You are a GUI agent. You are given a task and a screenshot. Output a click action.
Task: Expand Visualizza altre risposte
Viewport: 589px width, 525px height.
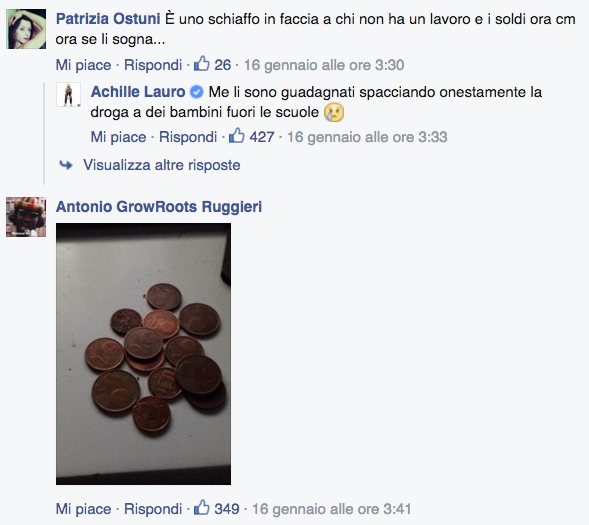pyautogui.click(x=162, y=165)
